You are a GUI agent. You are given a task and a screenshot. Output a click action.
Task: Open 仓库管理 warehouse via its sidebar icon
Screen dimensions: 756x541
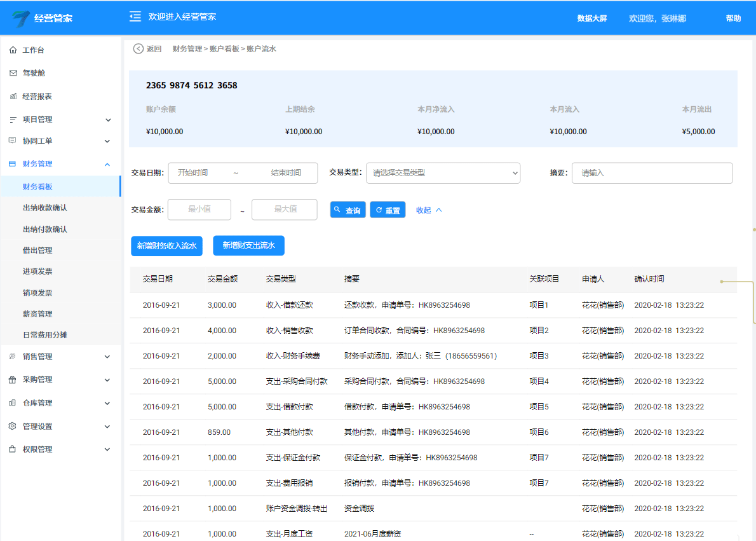[x=11, y=402]
